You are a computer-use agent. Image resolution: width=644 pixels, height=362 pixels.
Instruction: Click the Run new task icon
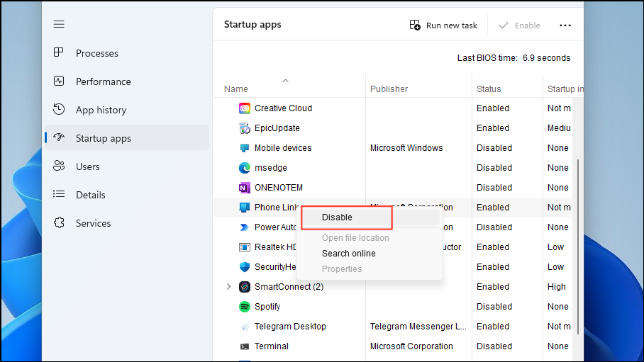tap(415, 25)
